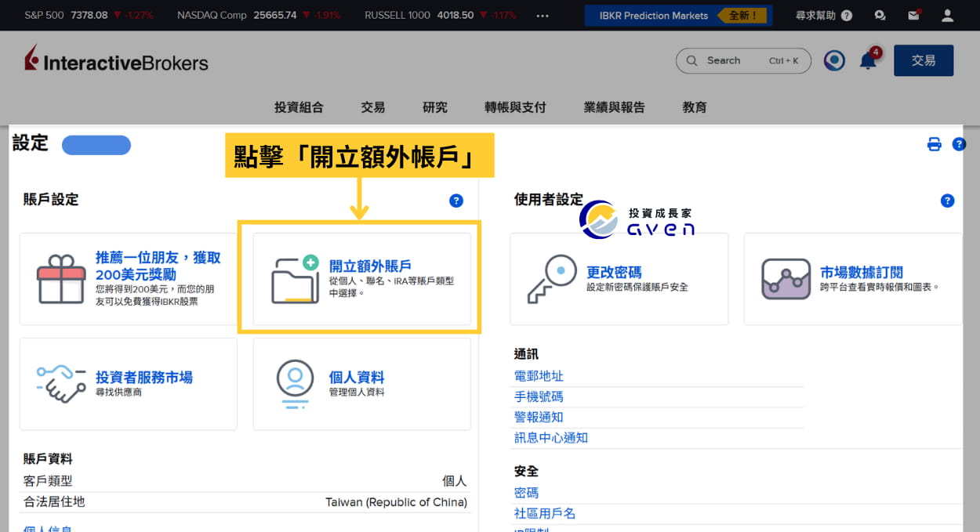Viewport: 980px width, 532px height.
Task: Open the 市場數據訂閱 card
Action: tap(852, 279)
